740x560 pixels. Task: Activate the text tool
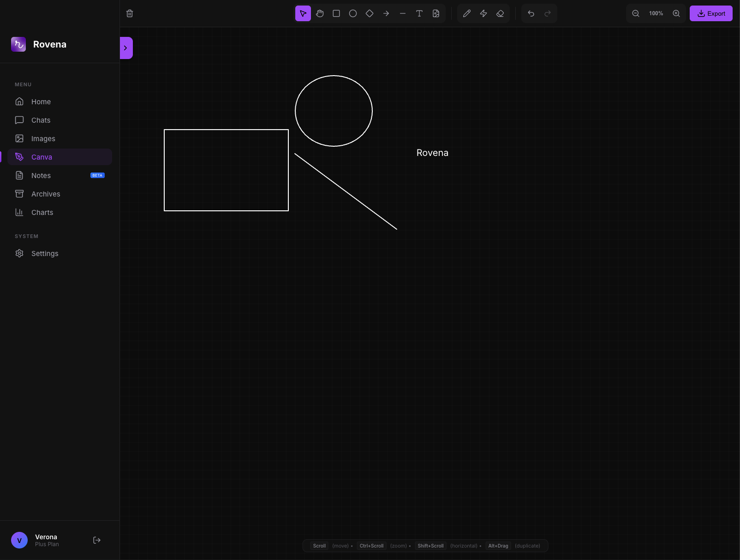coord(419,13)
